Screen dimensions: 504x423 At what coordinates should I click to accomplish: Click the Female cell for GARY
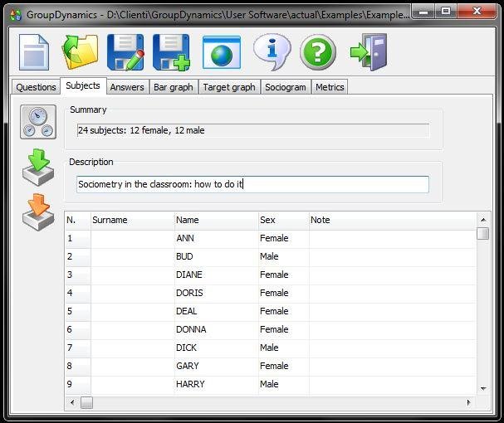(284, 366)
